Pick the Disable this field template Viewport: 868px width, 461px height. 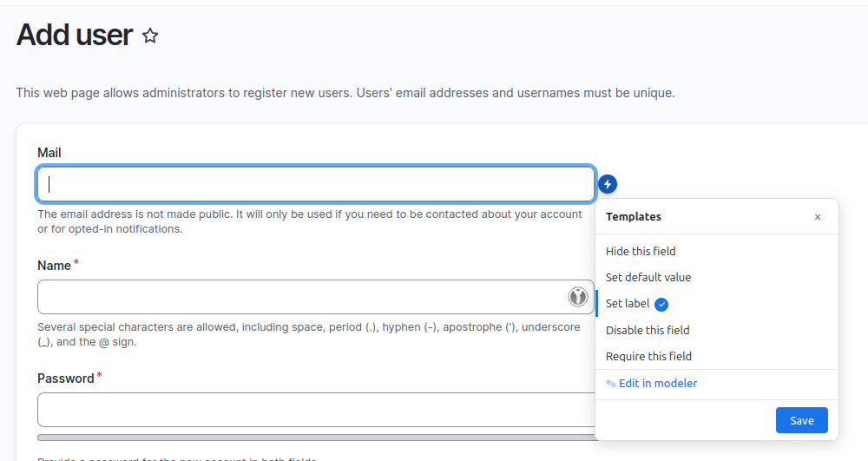(x=648, y=330)
